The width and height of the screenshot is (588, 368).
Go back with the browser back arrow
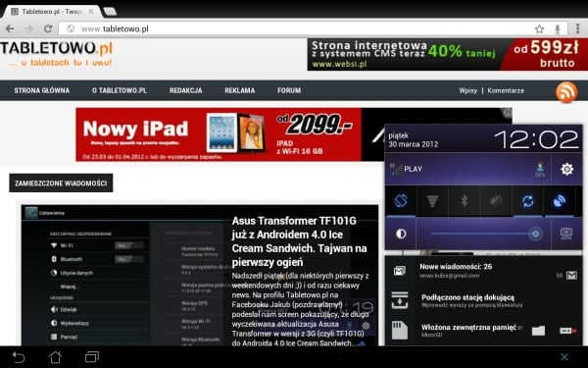coord(10,28)
